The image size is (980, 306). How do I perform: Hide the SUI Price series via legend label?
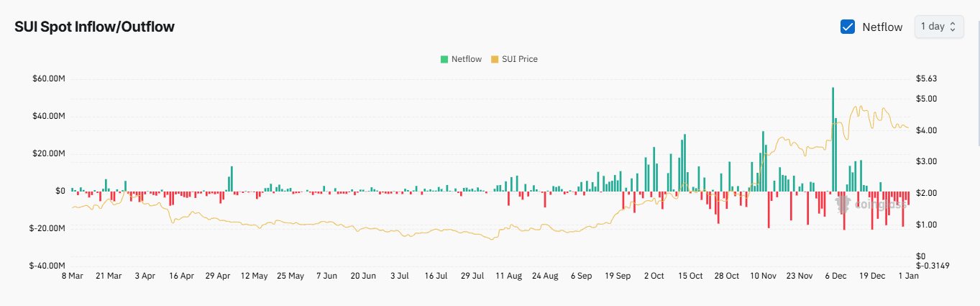[519, 59]
